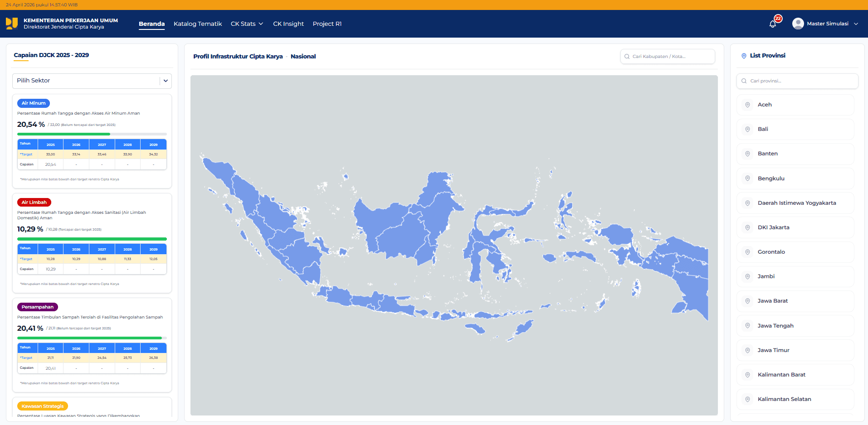Image resolution: width=868 pixels, height=425 pixels.
Task: Choose Bengkulu province
Action: [795, 179]
